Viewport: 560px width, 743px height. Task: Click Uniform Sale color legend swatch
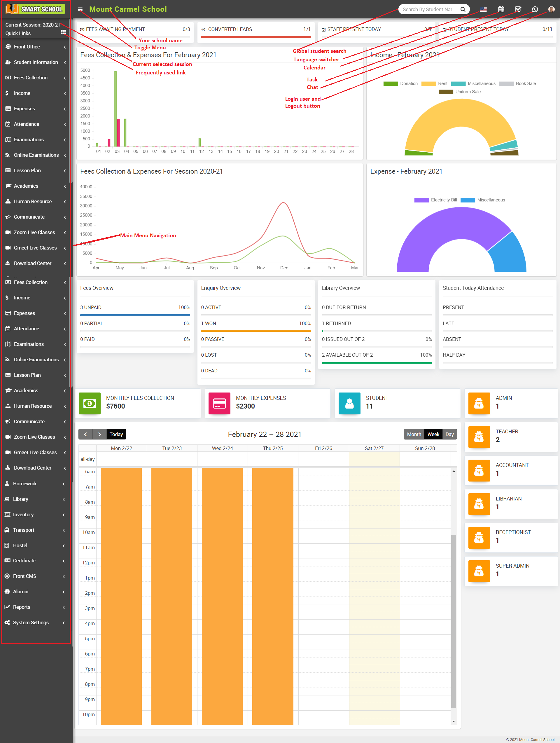[x=445, y=92]
